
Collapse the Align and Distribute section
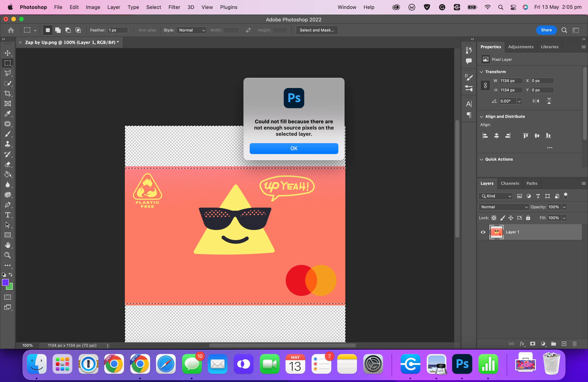481,116
